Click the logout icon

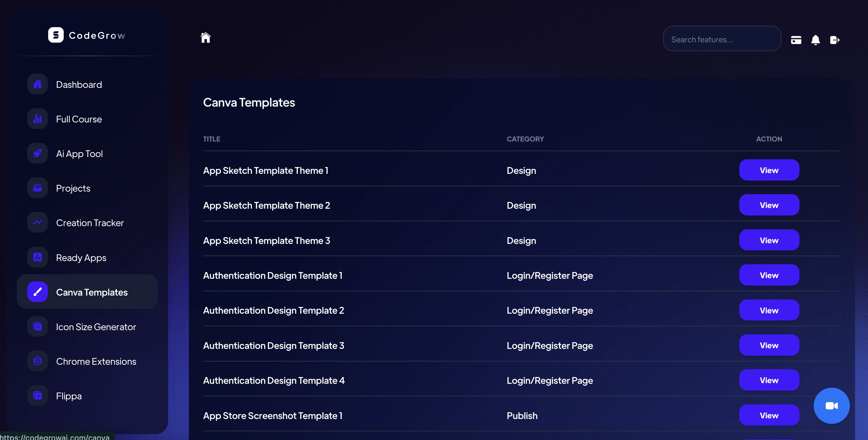(x=835, y=40)
